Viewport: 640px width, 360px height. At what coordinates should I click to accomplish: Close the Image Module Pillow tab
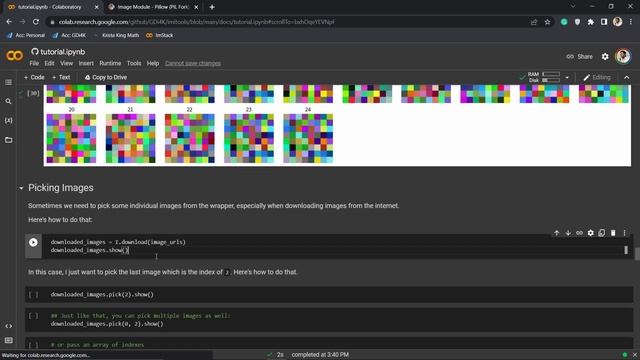click(x=196, y=7)
